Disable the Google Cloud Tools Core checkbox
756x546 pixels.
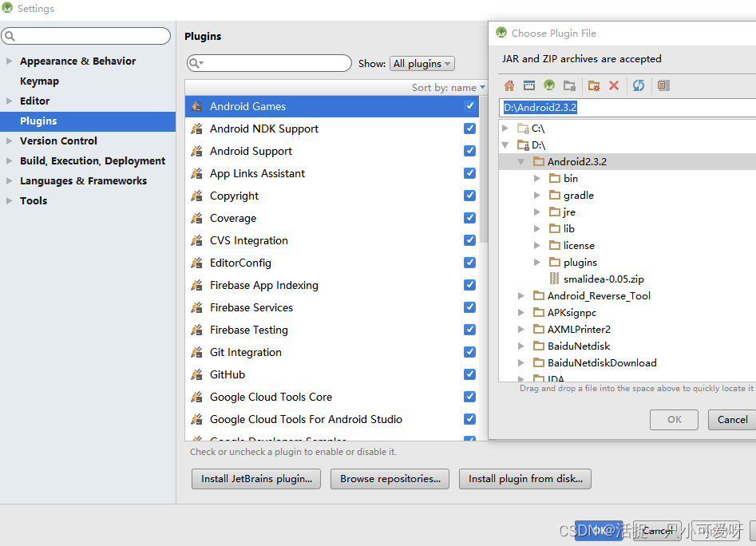[469, 397]
